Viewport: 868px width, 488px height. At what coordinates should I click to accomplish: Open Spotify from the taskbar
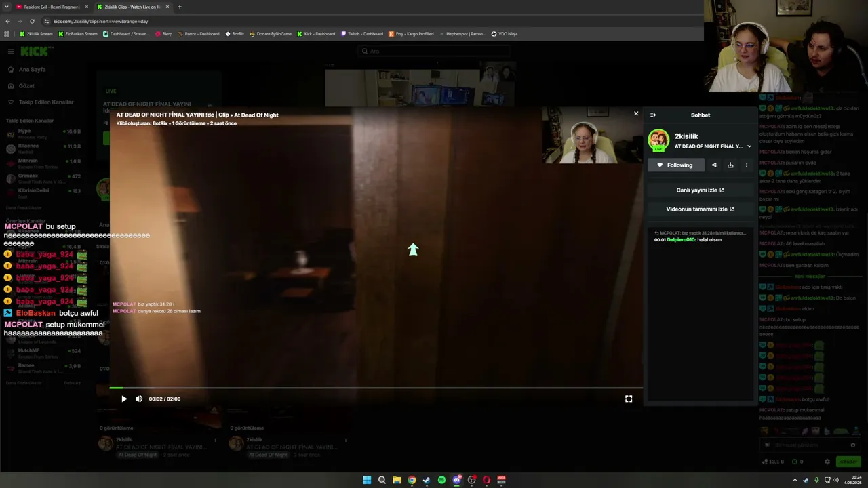coord(441,480)
